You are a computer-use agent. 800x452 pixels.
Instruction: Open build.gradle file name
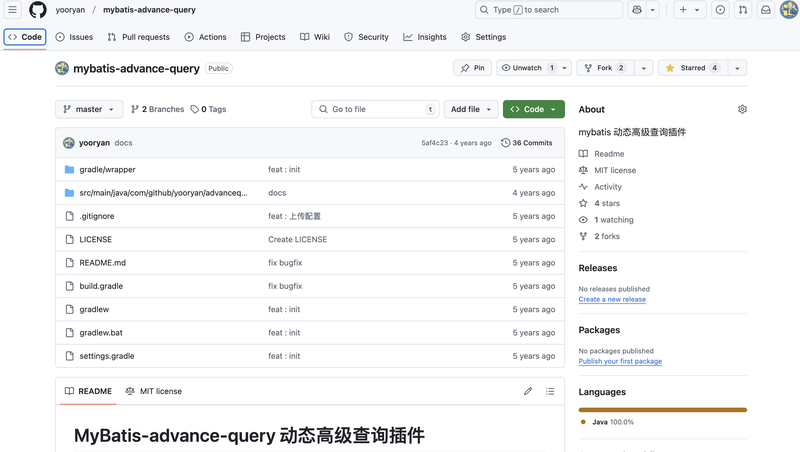click(x=101, y=286)
